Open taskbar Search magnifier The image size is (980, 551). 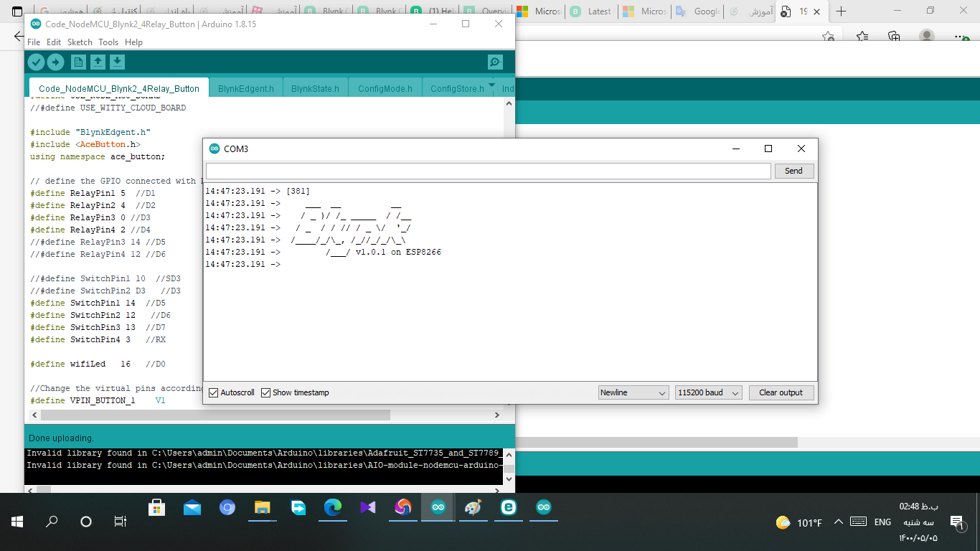click(52, 522)
